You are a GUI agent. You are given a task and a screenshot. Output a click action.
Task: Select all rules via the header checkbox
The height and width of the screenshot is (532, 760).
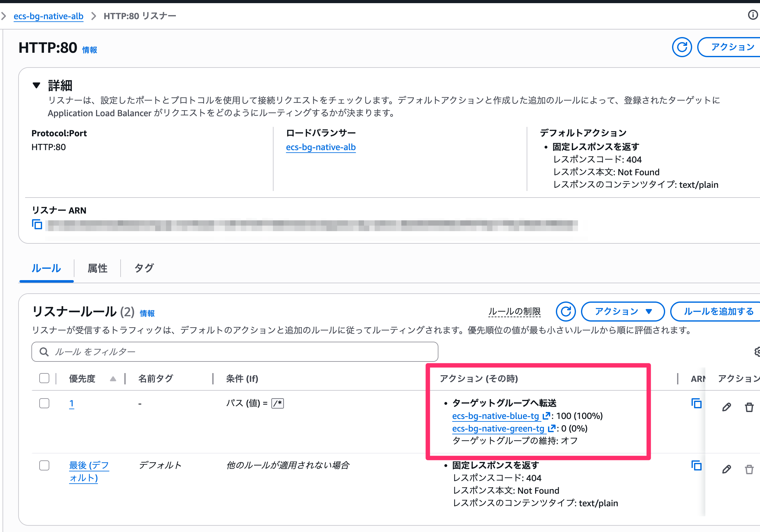44,378
